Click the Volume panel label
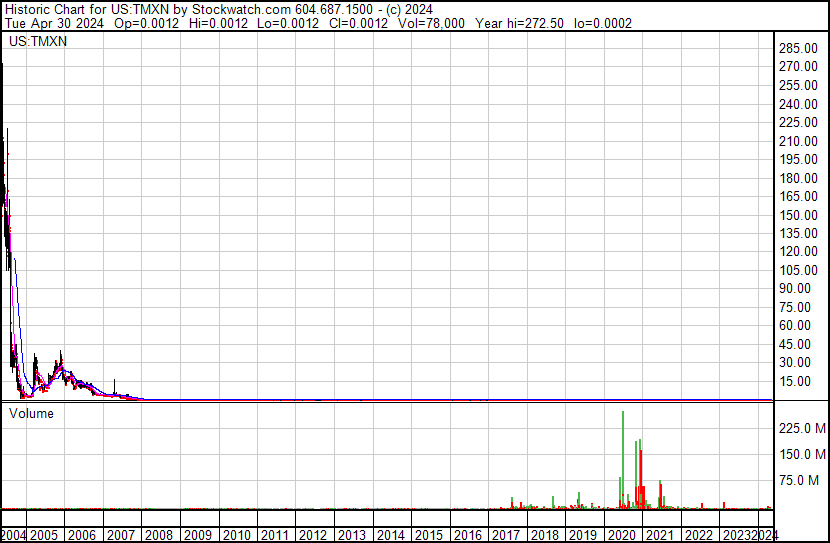This screenshot has height=543, width=830. tap(31, 413)
